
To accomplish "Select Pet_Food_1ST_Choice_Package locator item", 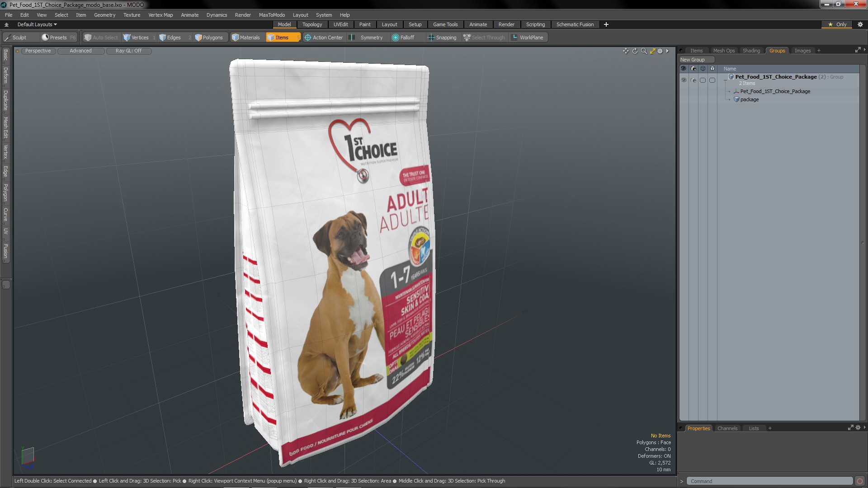I will (775, 91).
